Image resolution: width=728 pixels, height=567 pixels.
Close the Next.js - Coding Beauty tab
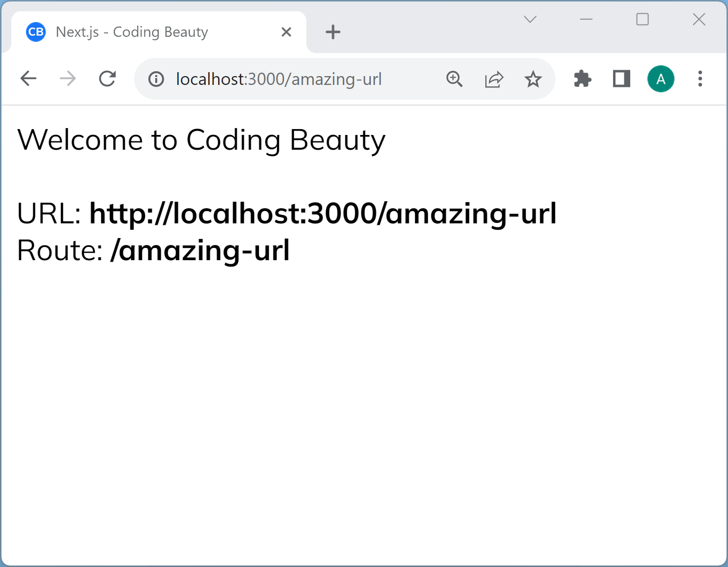286,32
